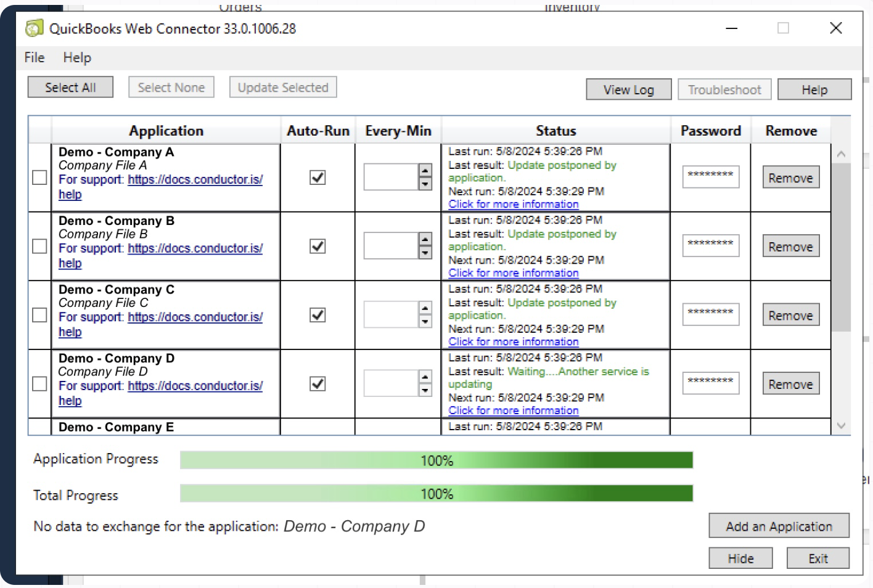Screen dimensions: 873x588
Task: Increase Every-Min value for Company A
Action: coord(425,171)
